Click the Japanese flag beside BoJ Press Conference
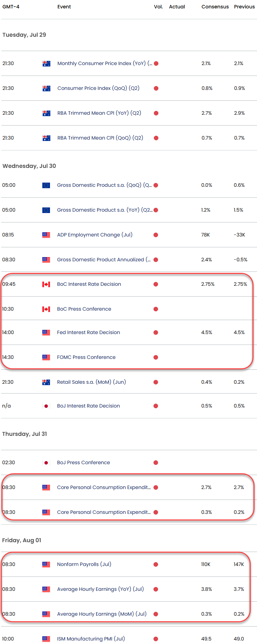 (46, 463)
